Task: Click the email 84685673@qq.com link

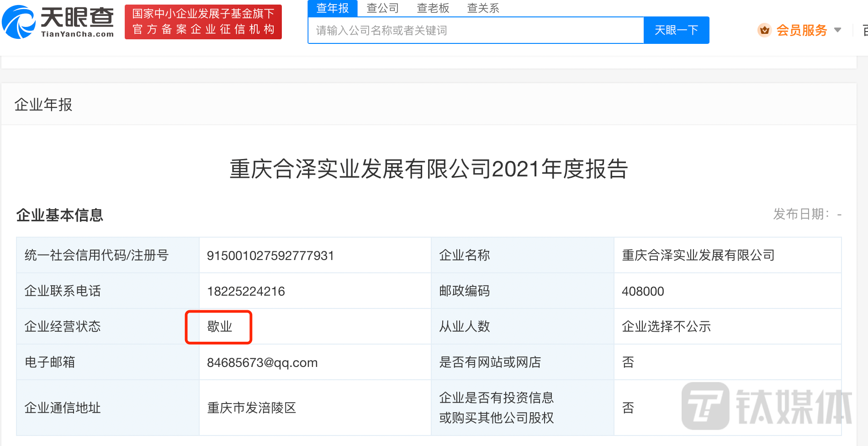Action: (x=262, y=362)
